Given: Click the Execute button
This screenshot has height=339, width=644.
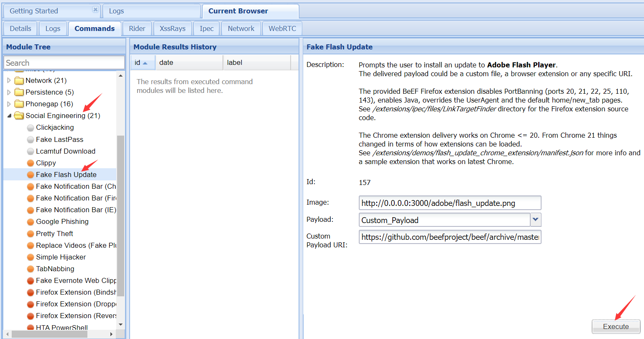Looking at the screenshot, I should pyautogui.click(x=616, y=326).
